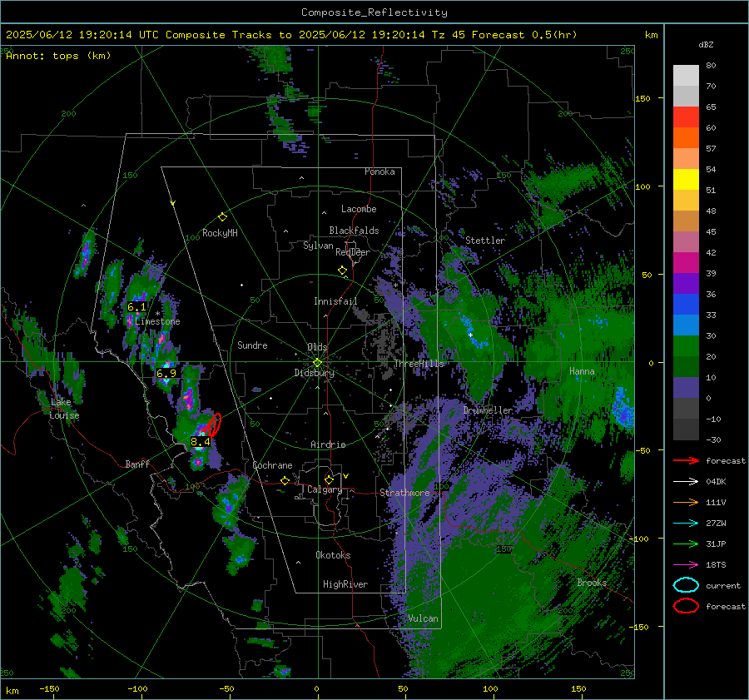Screen dimensions: 749x700
Task: Click the Brooks city label
Action: (592, 583)
